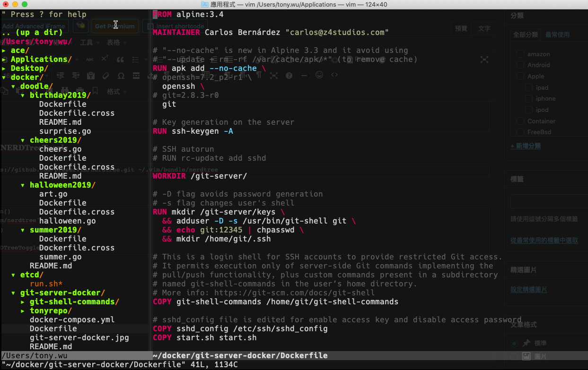Click the question-mark help icon in the WordPress toolbar
This screenshot has width=588, height=370.
289,75
